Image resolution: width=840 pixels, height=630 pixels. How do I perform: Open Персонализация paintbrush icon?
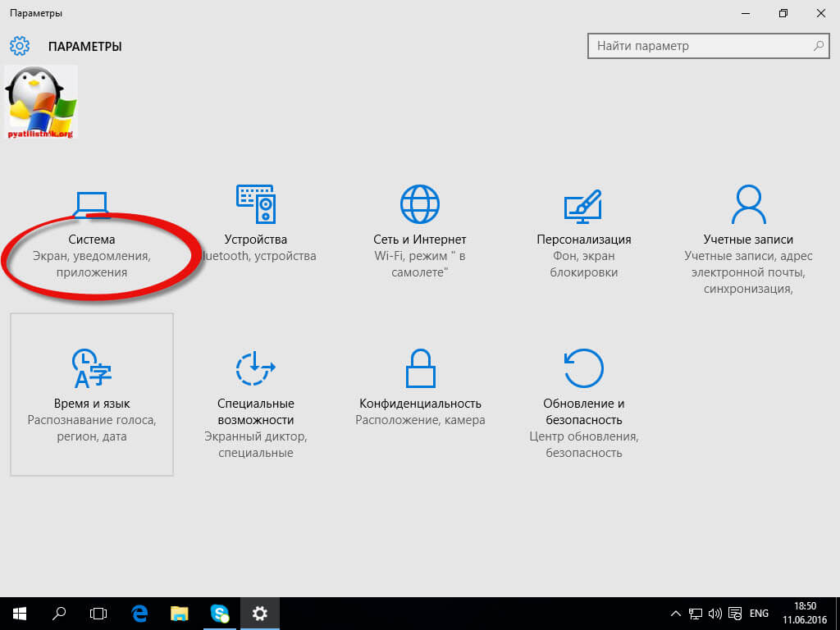(x=584, y=204)
